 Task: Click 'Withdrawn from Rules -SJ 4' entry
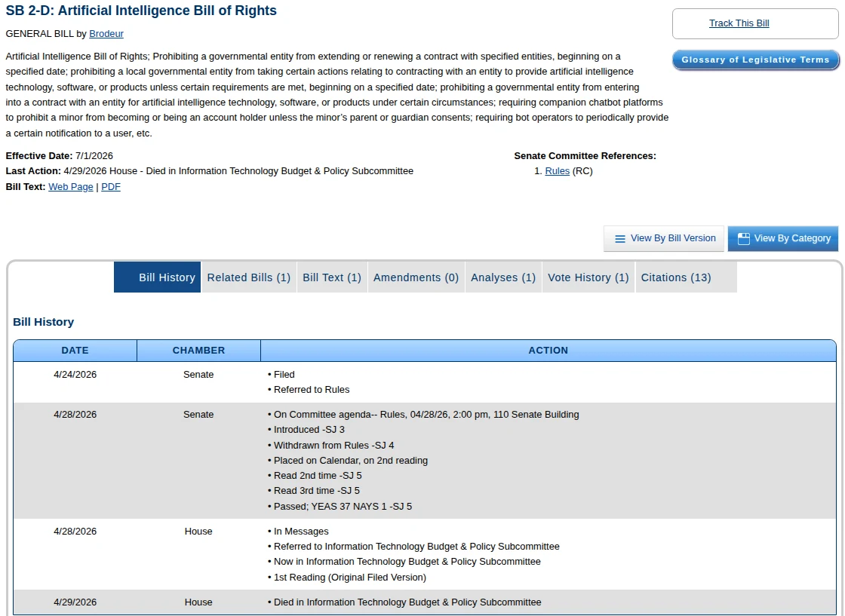333,446
